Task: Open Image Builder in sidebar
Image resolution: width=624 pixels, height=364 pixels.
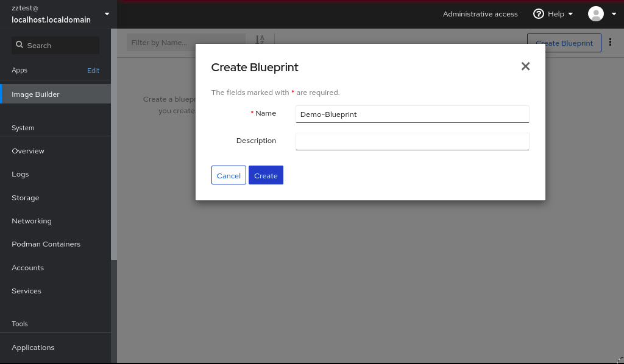Action: point(35,94)
